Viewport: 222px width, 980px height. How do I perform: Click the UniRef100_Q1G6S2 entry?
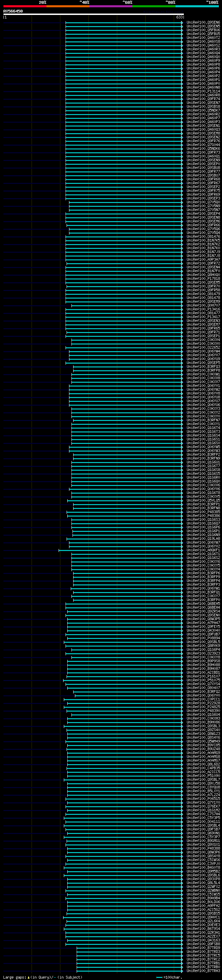pos(203,558)
